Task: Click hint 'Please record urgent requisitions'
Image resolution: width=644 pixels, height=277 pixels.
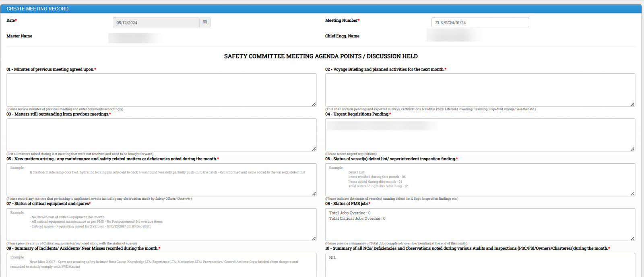Action: click(351, 154)
